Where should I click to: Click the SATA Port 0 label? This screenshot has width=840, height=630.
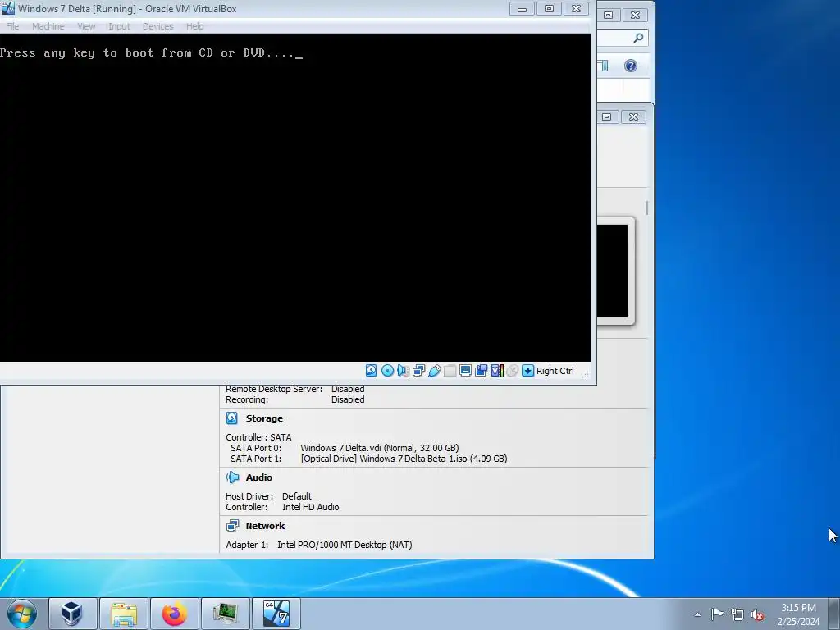click(x=256, y=448)
